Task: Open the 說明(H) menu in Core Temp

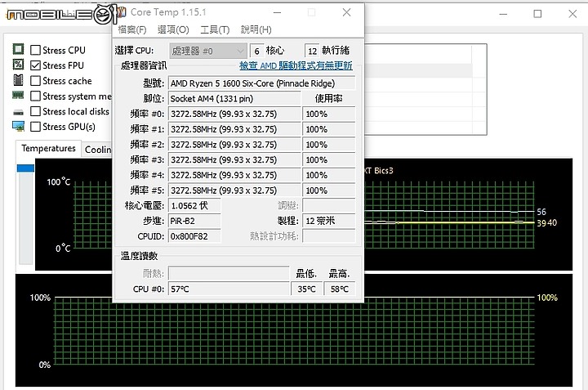Action: pos(256,29)
